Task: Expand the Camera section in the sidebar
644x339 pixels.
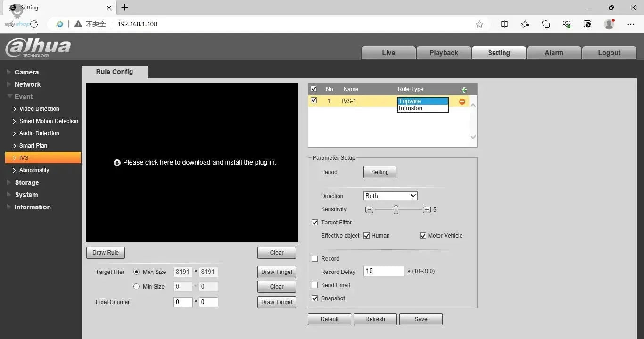Action: point(26,72)
